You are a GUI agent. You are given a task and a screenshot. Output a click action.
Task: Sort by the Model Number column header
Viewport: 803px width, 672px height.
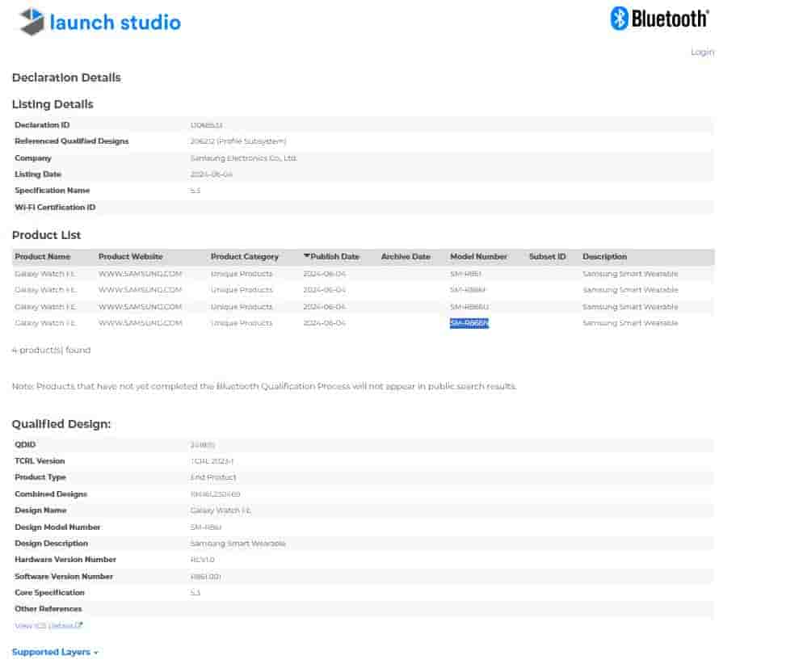[478, 257]
